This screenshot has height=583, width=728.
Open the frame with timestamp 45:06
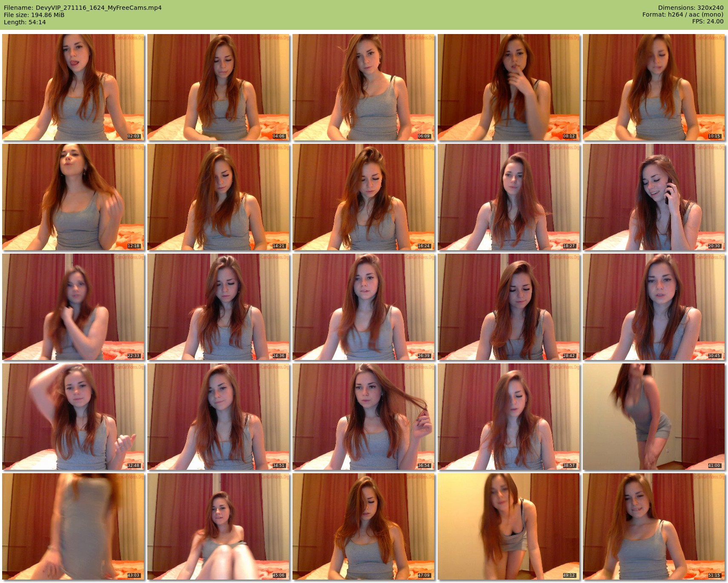218,526
